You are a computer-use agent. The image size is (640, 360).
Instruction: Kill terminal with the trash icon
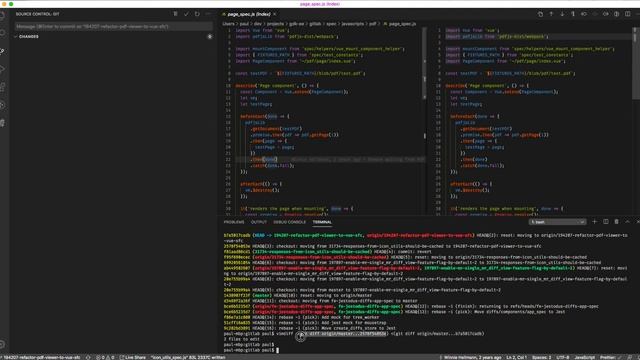pyautogui.click(x=616, y=222)
